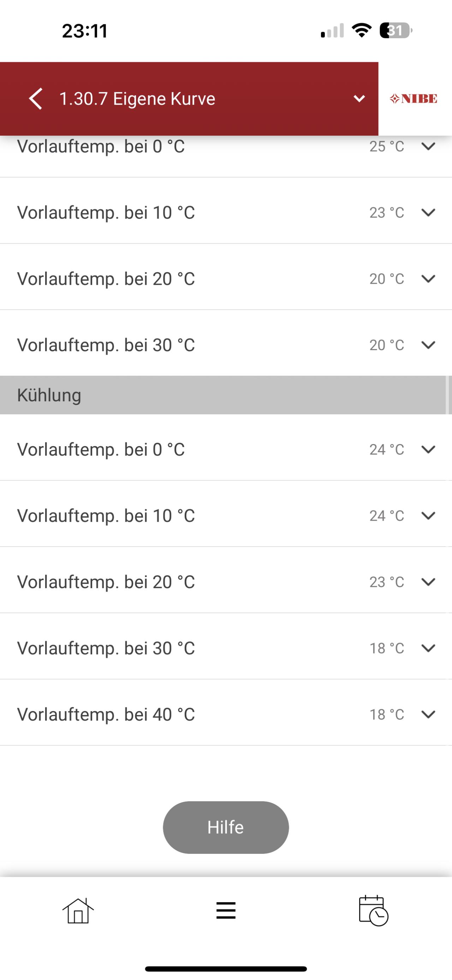
Task: Expand heating Vorlauftemp. bei 20 °C chevron
Action: point(428,279)
